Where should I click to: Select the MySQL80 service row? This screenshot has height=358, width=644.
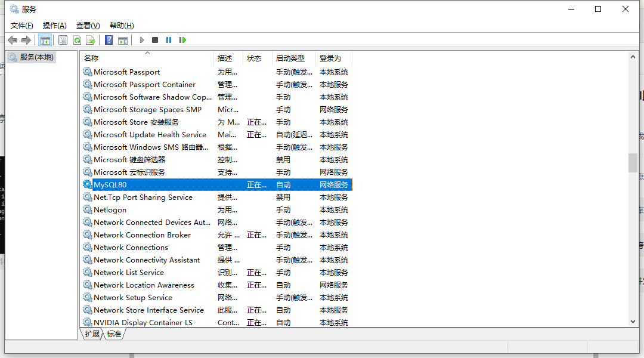pyautogui.click(x=216, y=185)
